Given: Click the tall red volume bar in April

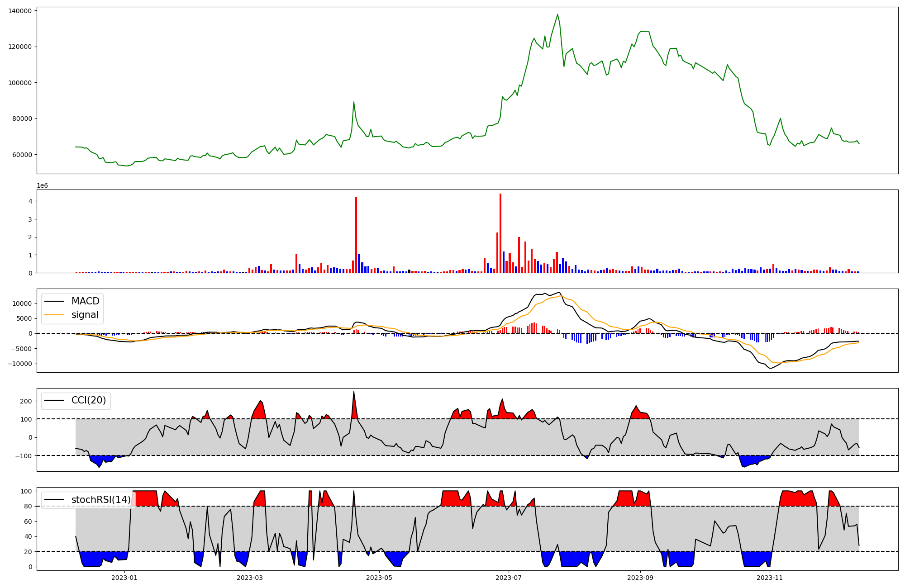Looking at the screenshot, I should coord(356,235).
